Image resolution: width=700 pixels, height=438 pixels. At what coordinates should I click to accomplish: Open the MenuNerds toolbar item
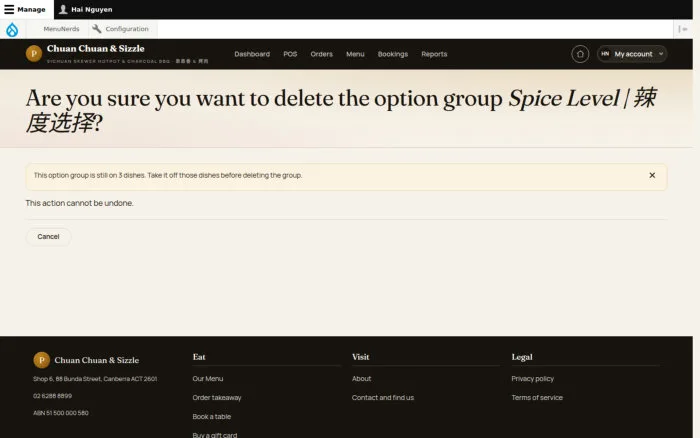[61, 29]
